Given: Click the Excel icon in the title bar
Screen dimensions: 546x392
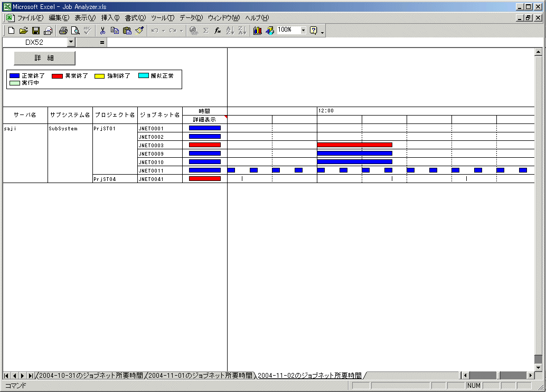Looking at the screenshot, I should point(7,7).
